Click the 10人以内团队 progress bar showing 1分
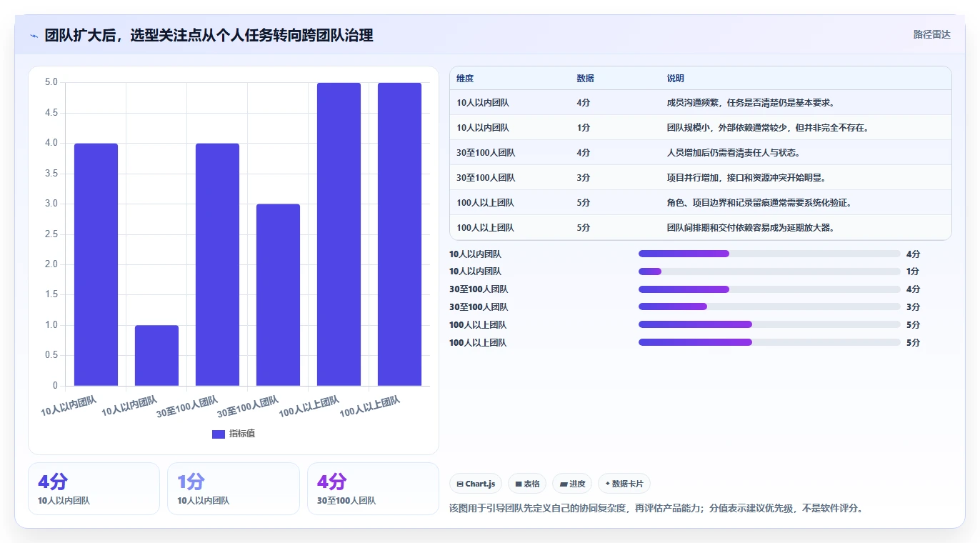 pos(769,271)
